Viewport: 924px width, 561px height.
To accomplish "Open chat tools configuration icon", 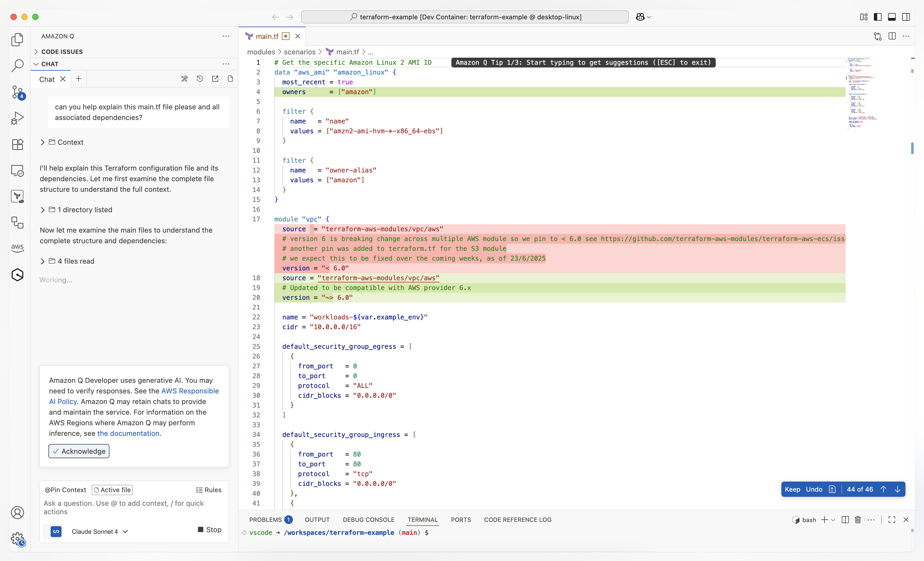I will 184,79.
